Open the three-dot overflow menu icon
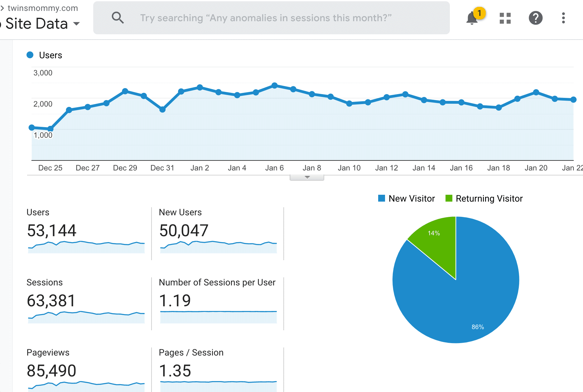Image resolution: width=583 pixels, height=392 pixels. [x=563, y=18]
